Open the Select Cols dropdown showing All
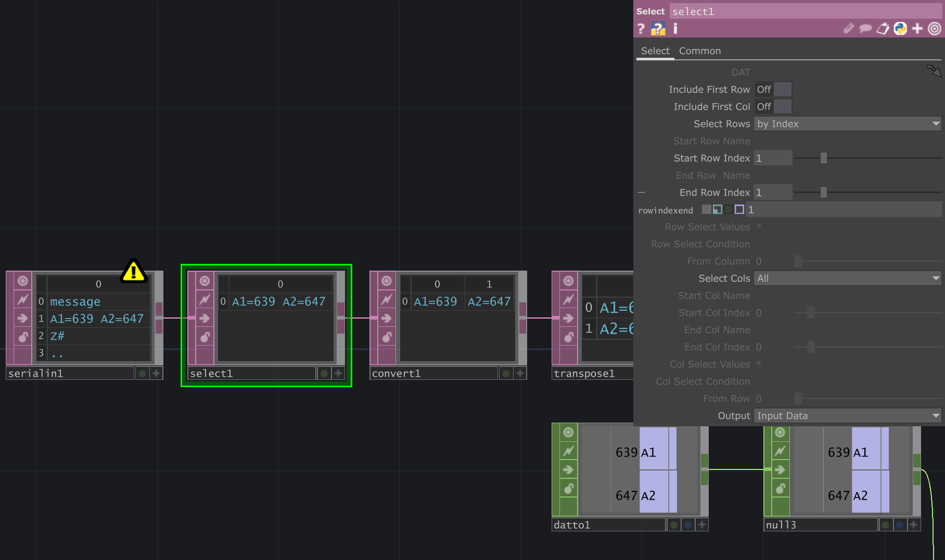Screen dimensions: 945x560 [x=847, y=278]
